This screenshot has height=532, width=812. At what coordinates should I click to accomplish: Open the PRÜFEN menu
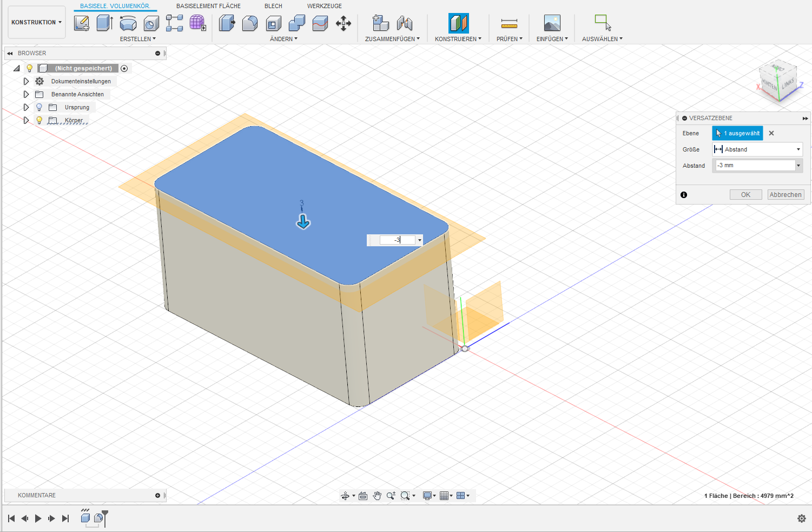(510, 39)
